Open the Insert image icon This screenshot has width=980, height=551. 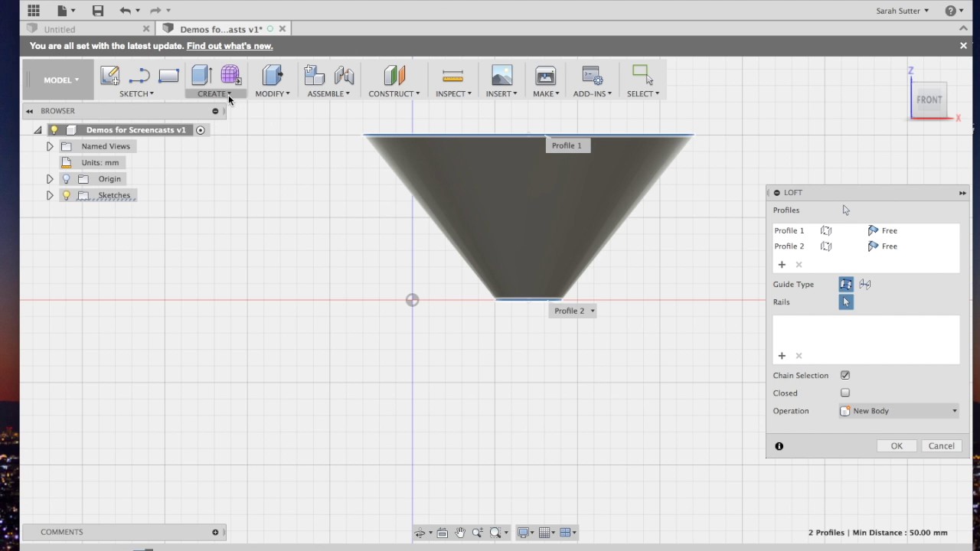point(501,75)
